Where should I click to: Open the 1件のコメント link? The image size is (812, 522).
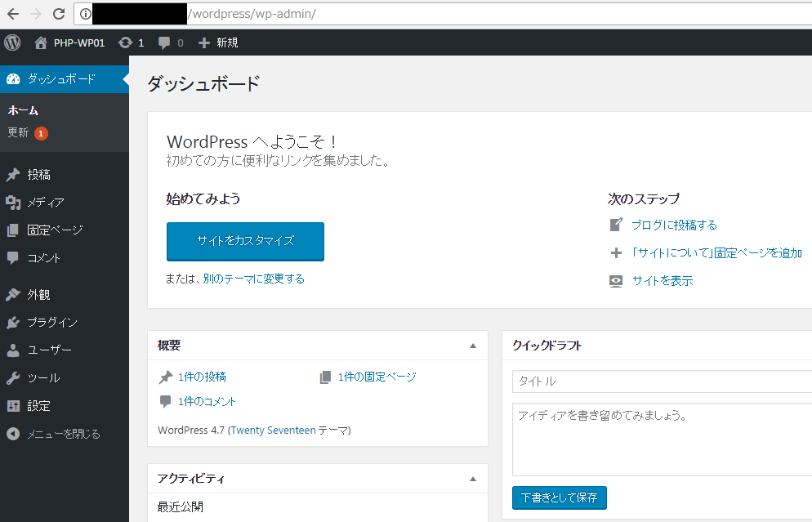point(207,401)
